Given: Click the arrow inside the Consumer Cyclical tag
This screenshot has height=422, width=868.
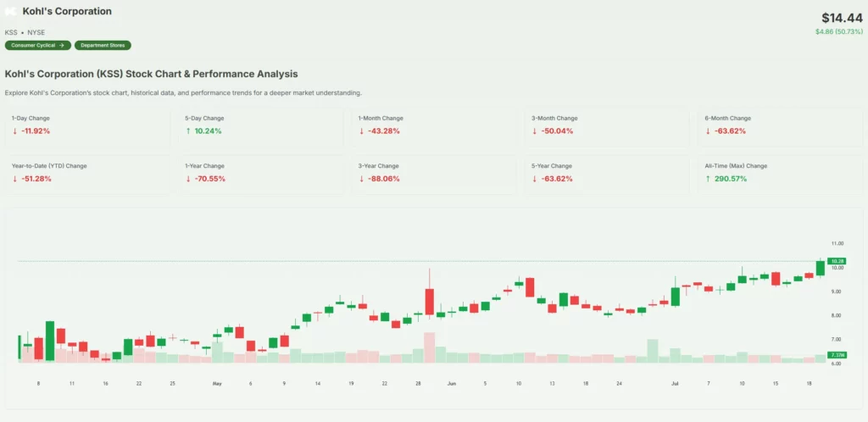Looking at the screenshot, I should [x=61, y=45].
